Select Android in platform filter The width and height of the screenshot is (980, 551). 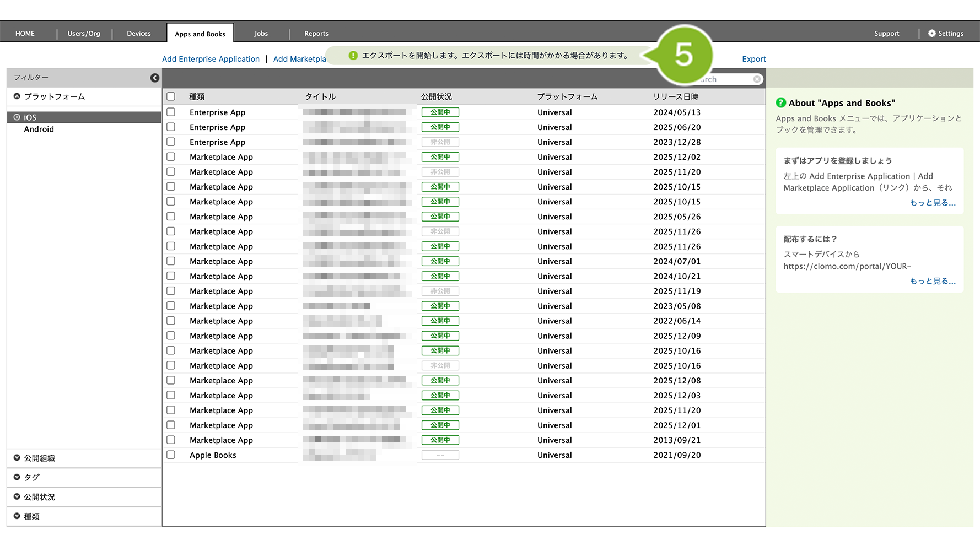tap(39, 129)
